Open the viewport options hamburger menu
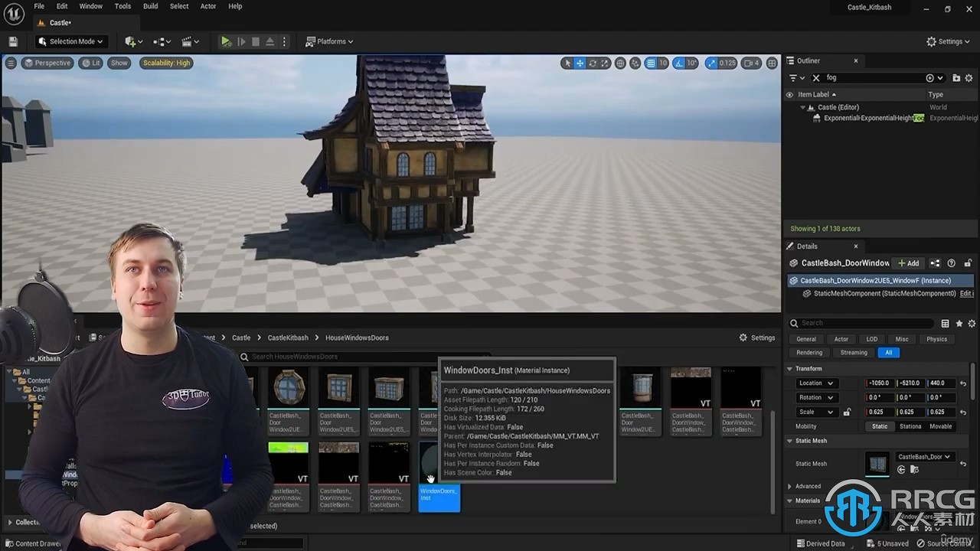The height and width of the screenshot is (551, 980). click(11, 63)
